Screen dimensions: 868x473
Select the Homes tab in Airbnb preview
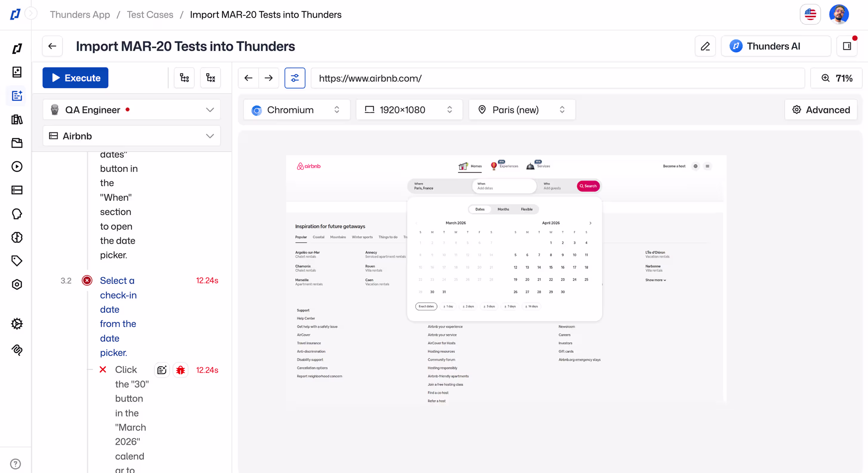[470, 166]
